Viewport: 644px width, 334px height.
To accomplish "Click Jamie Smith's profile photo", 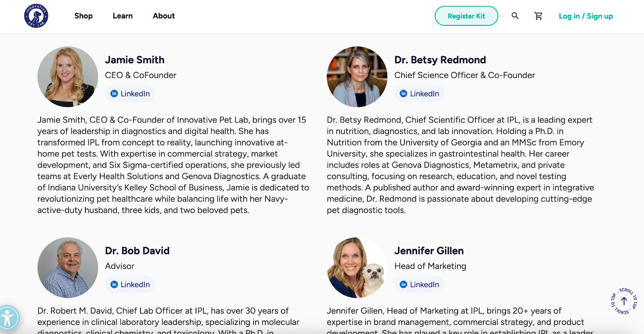I will click(67, 77).
